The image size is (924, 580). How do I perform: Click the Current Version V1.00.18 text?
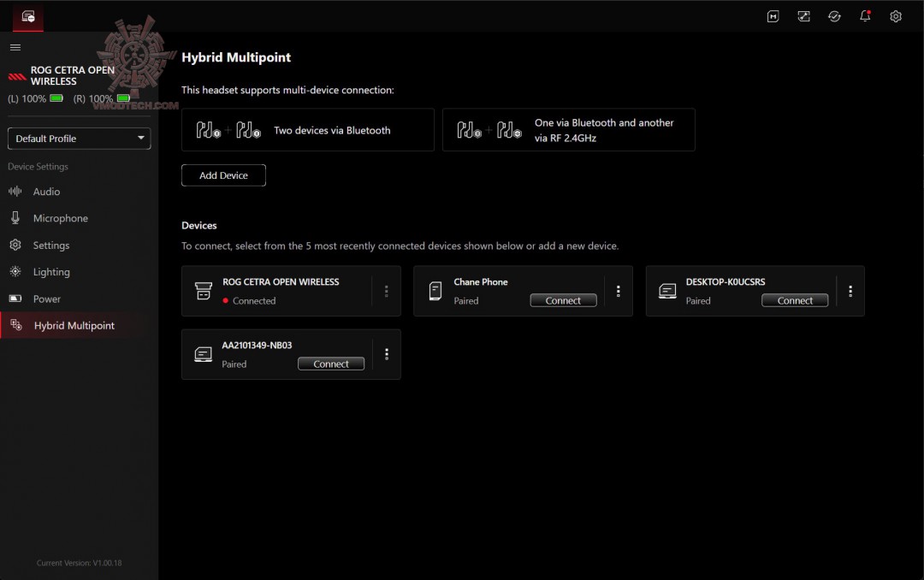[79, 563]
